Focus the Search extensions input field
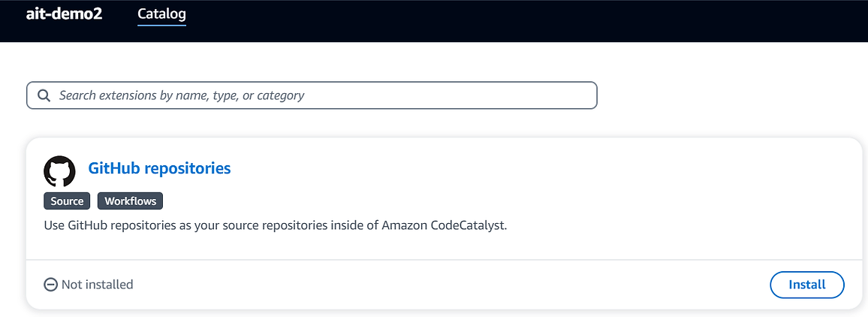The image size is (868, 317). (312, 95)
